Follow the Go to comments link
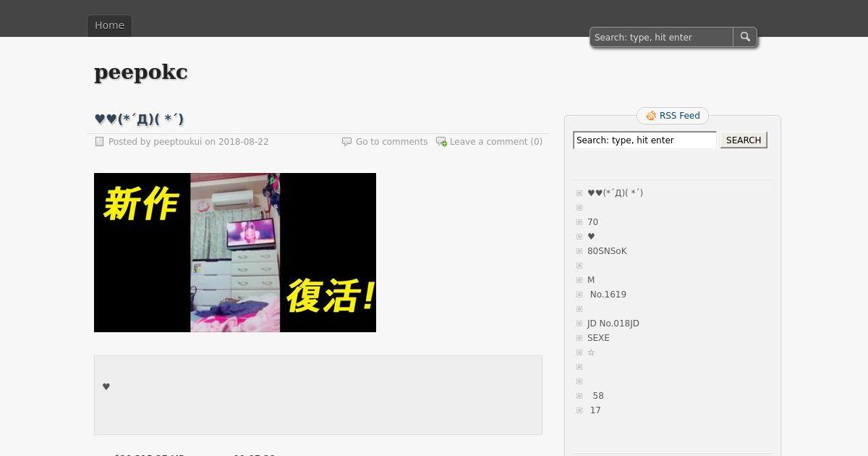The height and width of the screenshot is (456, 868). pos(391,142)
